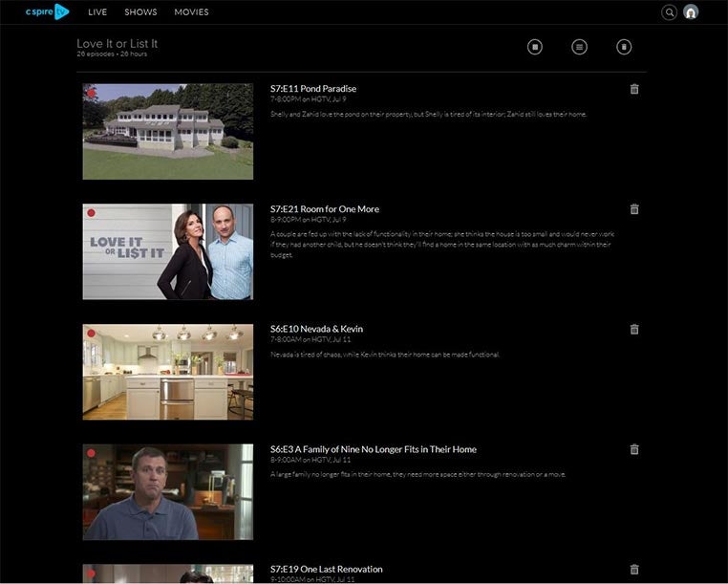Click the Love It or List It heading
Viewport: 728px width, 584px height.
pos(117,44)
